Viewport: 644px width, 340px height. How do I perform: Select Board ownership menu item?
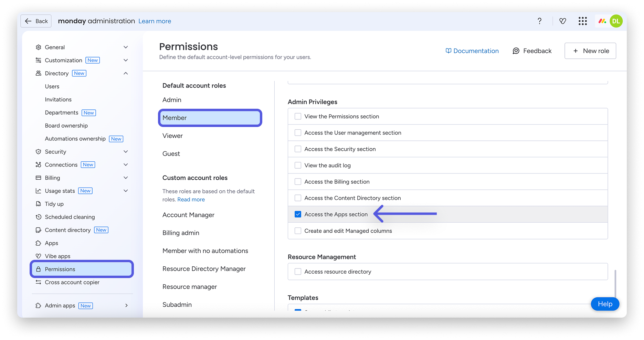pos(66,126)
